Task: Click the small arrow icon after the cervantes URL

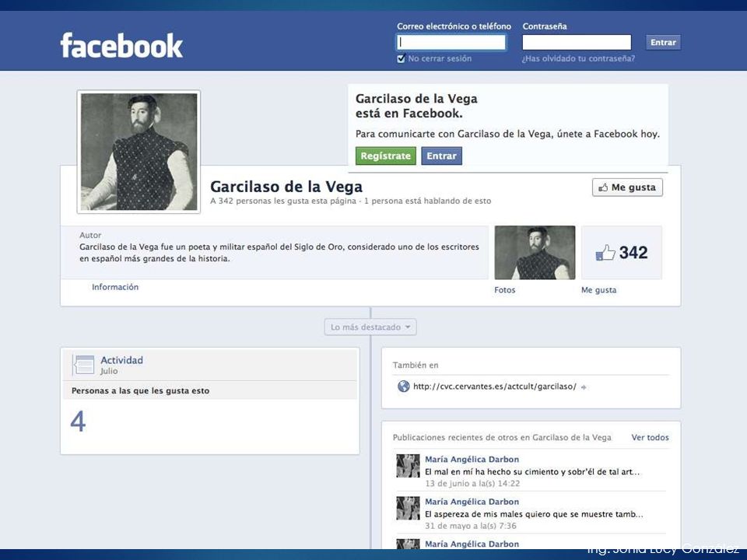Action: pyautogui.click(x=584, y=387)
